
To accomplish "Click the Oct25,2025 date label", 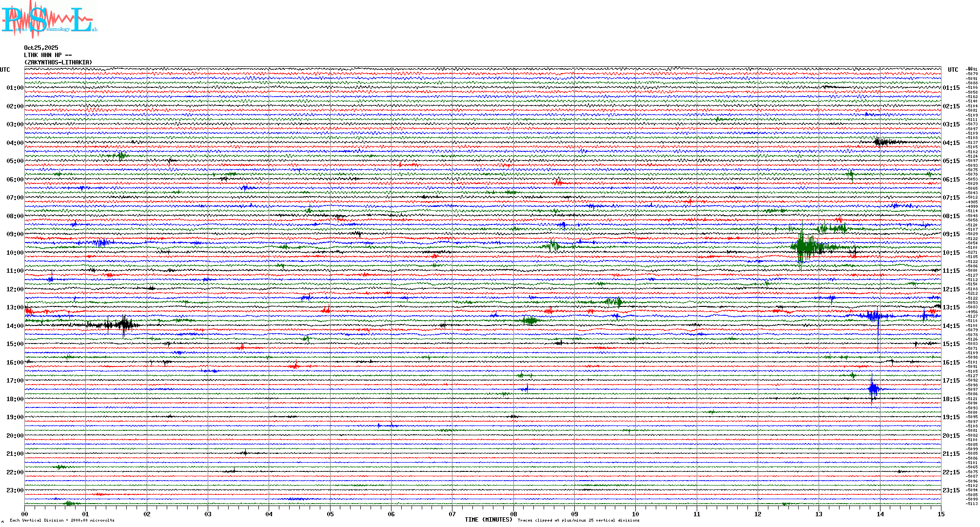I will point(41,48).
